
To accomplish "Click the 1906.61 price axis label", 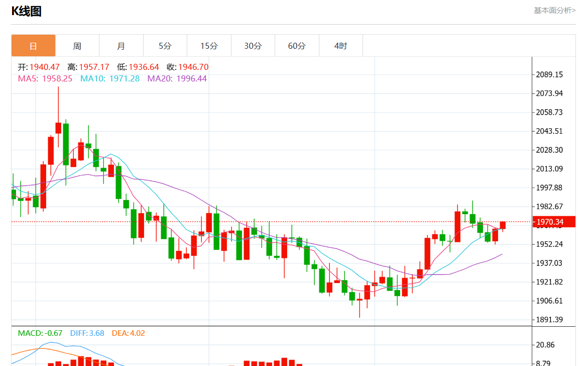I will pyautogui.click(x=549, y=301).
